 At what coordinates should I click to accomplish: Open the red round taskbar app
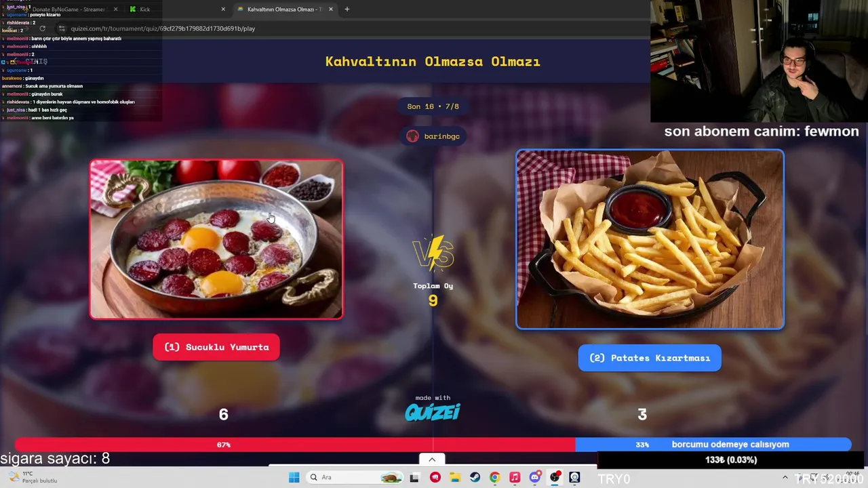435,477
